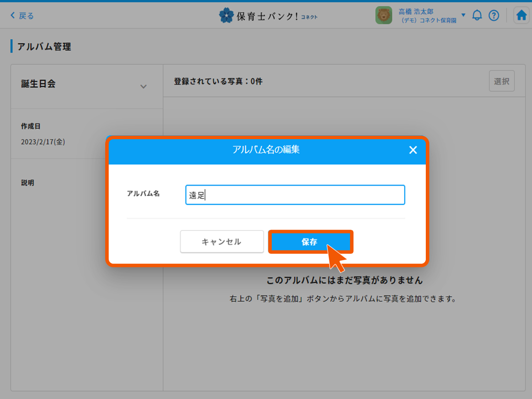532x399 pixels.
Task: Open the account dropdown arrow near コネクト保育園
Action: click(464, 15)
